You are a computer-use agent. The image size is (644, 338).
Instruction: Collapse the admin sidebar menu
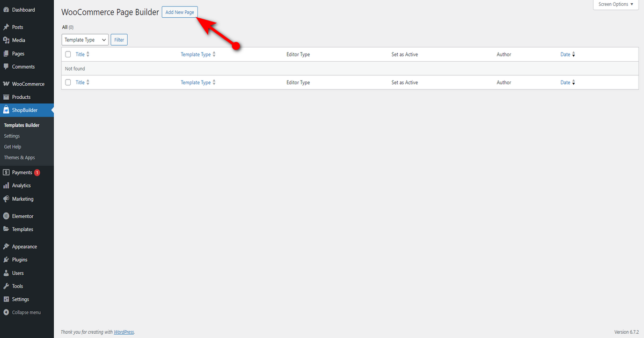(x=27, y=312)
